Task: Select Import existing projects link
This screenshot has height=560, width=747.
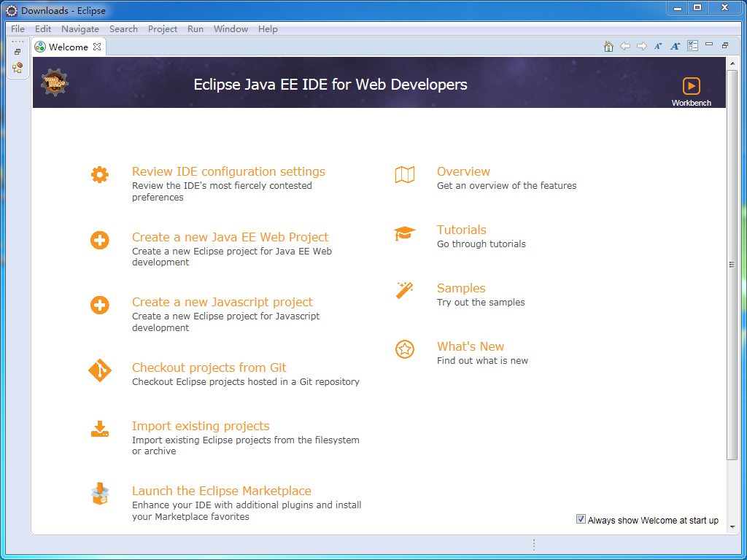Action: [201, 426]
